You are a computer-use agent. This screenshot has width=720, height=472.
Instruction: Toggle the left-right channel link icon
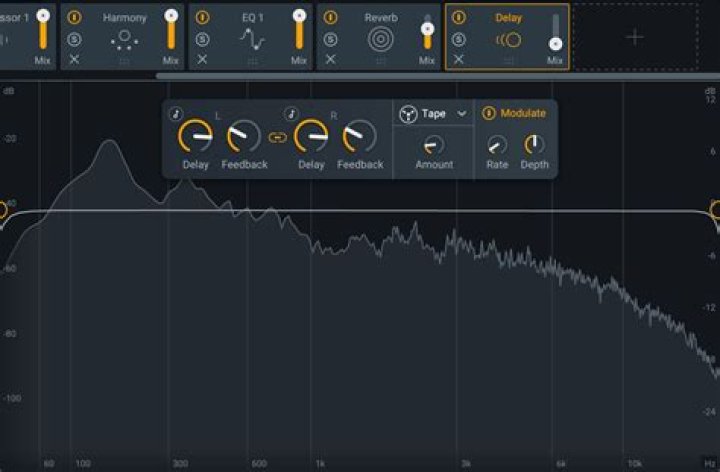[277, 137]
